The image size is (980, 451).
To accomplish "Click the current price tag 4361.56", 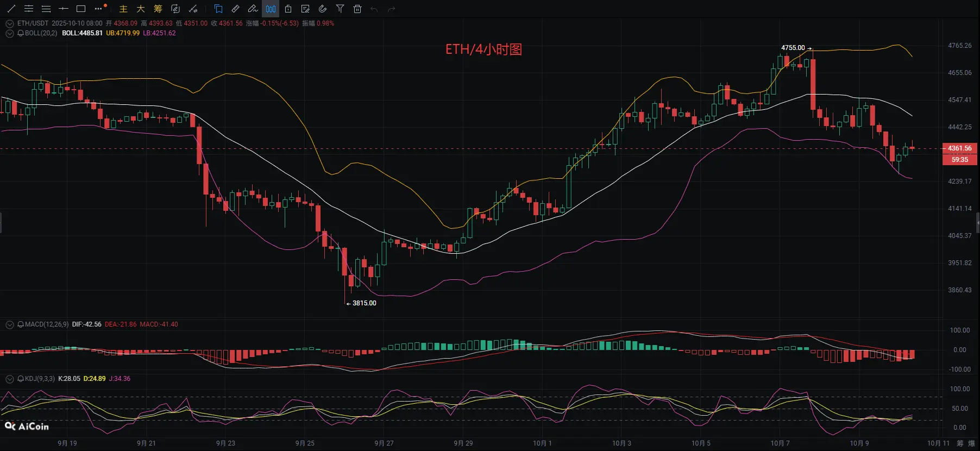I will [x=959, y=148].
